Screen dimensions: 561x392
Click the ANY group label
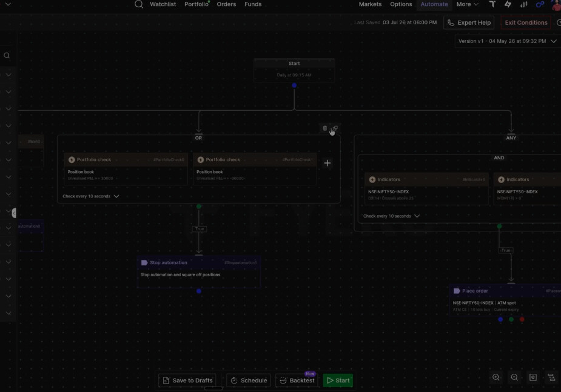pyautogui.click(x=511, y=138)
